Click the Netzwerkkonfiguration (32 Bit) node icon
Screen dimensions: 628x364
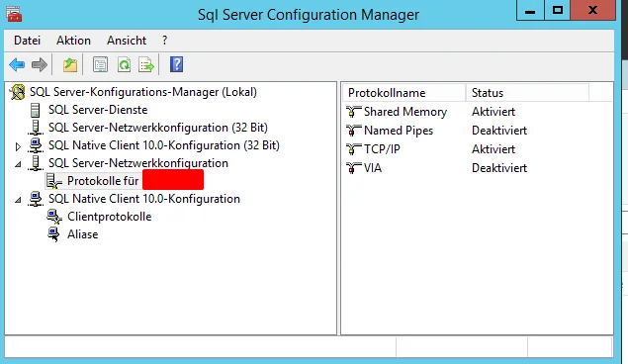tap(36, 128)
